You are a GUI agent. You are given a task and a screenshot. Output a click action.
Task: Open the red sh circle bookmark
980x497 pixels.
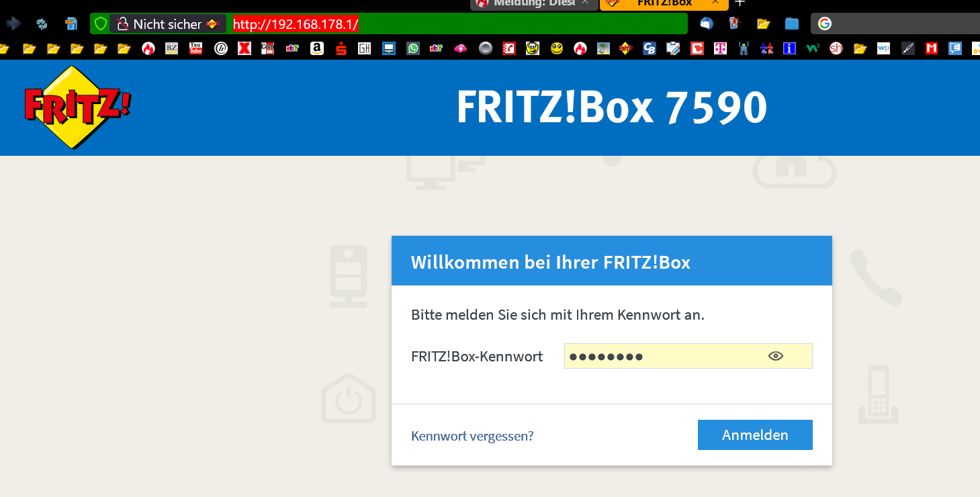point(836,48)
